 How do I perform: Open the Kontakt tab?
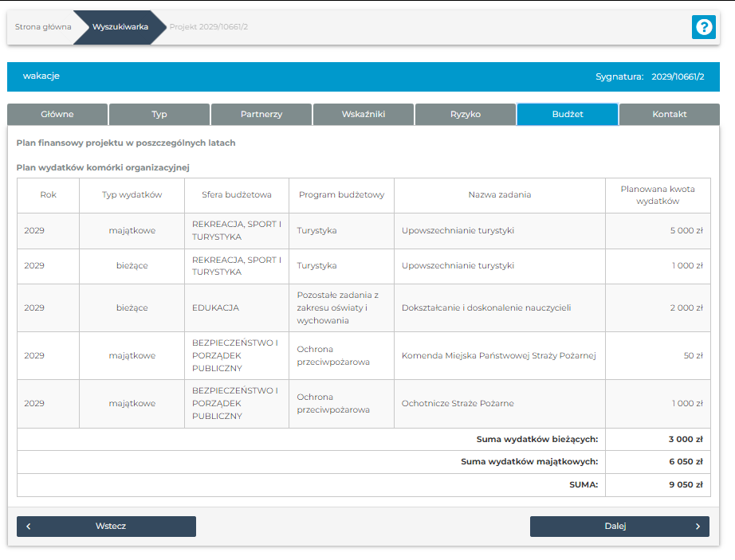coord(670,115)
